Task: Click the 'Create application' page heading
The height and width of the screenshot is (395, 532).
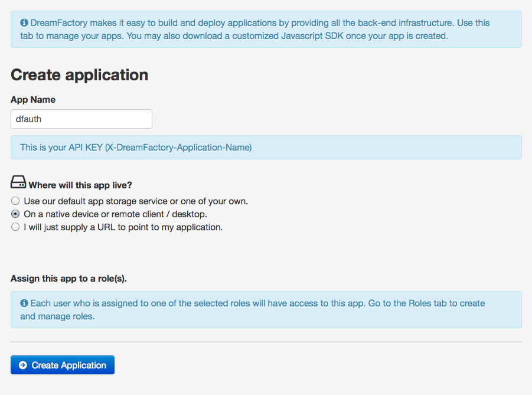Action: tap(79, 75)
